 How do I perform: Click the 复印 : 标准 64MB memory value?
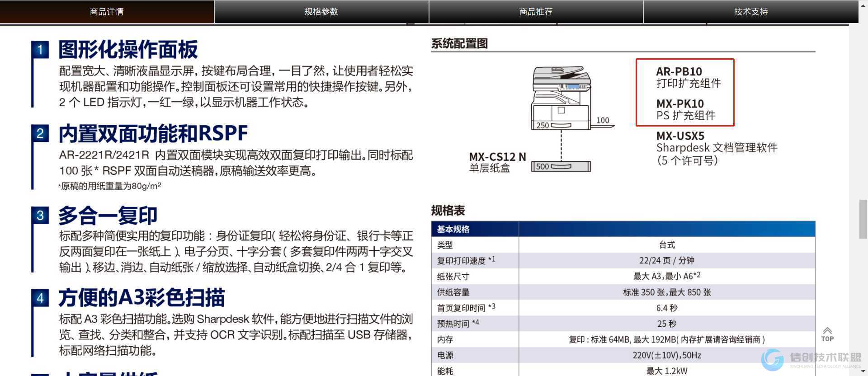(x=667, y=339)
